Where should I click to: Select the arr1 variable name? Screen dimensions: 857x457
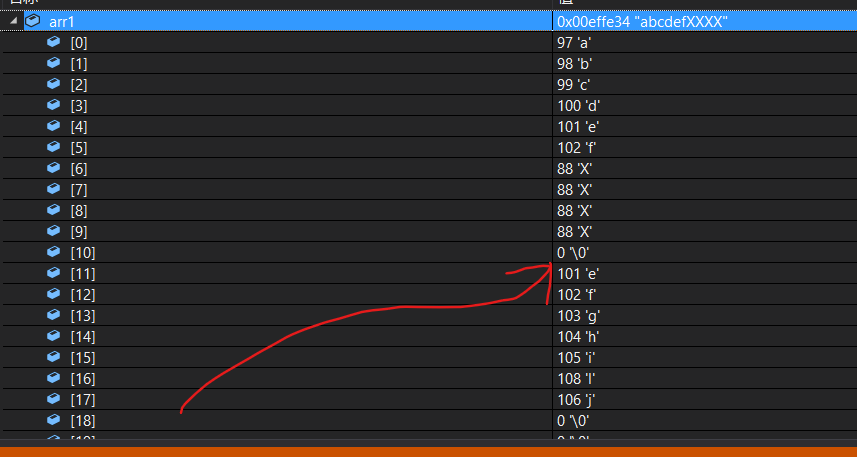[62, 22]
